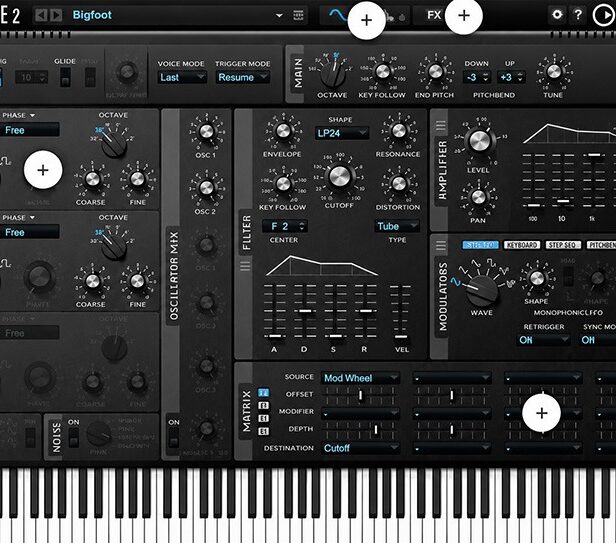The image size is (616, 543).
Task: Select the sine shape beside the LFO Wave knob
Action: click(x=455, y=281)
